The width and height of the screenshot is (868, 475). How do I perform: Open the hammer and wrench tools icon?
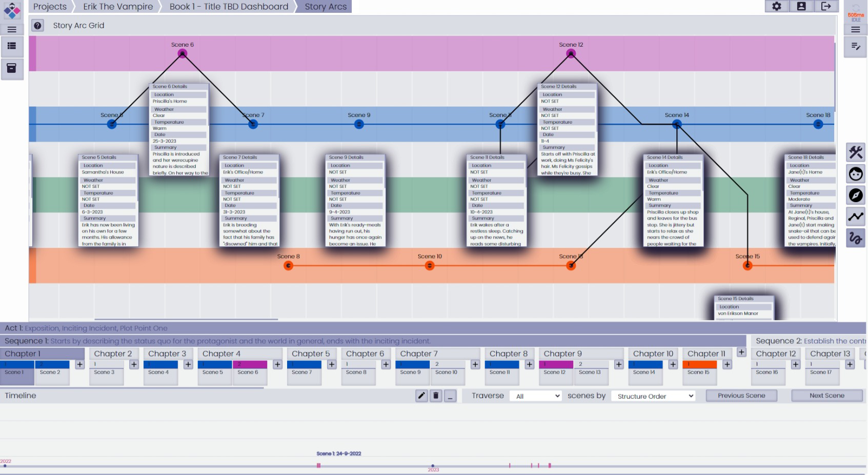click(855, 152)
